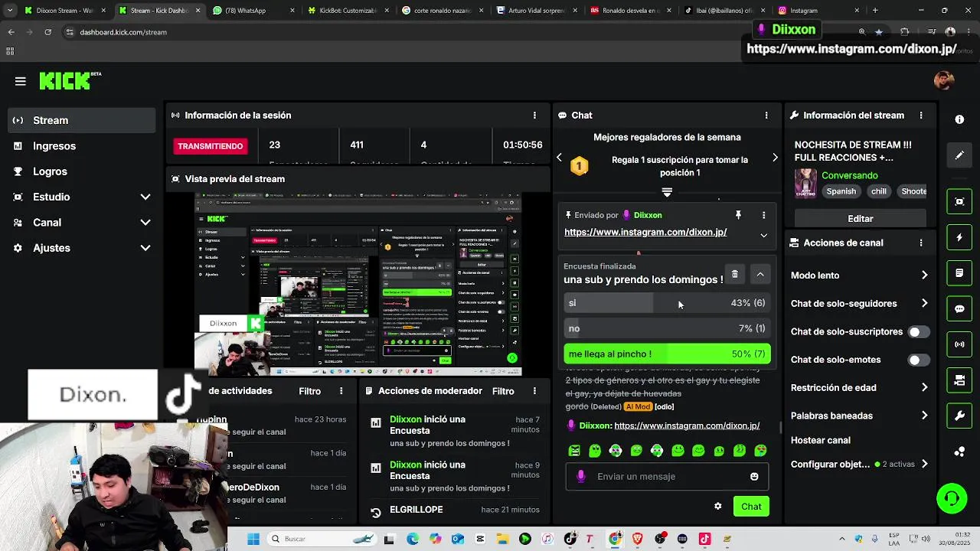Open the emoji picker in message box
This screenshot has height=551, width=980.
pos(754,476)
